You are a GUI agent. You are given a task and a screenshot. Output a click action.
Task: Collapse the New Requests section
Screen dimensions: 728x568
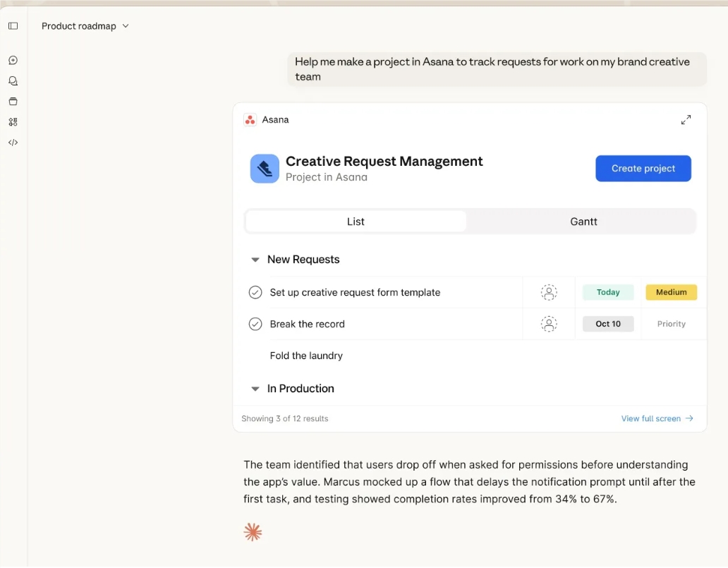click(x=255, y=260)
